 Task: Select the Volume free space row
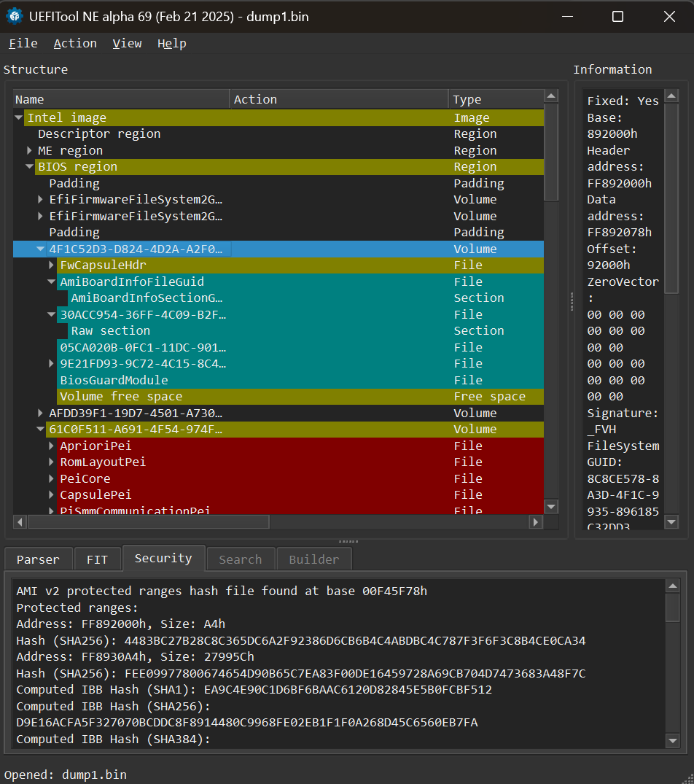point(278,397)
